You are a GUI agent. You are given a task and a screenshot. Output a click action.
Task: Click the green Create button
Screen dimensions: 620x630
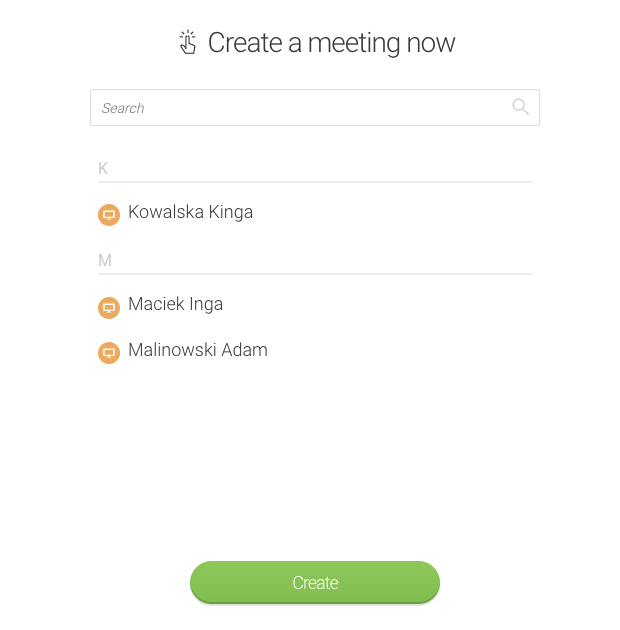[x=315, y=582]
